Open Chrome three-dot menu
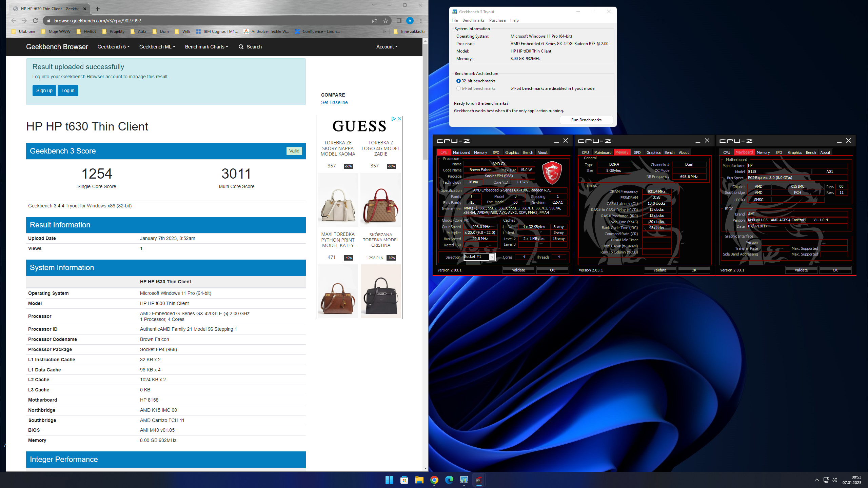This screenshot has height=488, width=868. click(x=421, y=21)
